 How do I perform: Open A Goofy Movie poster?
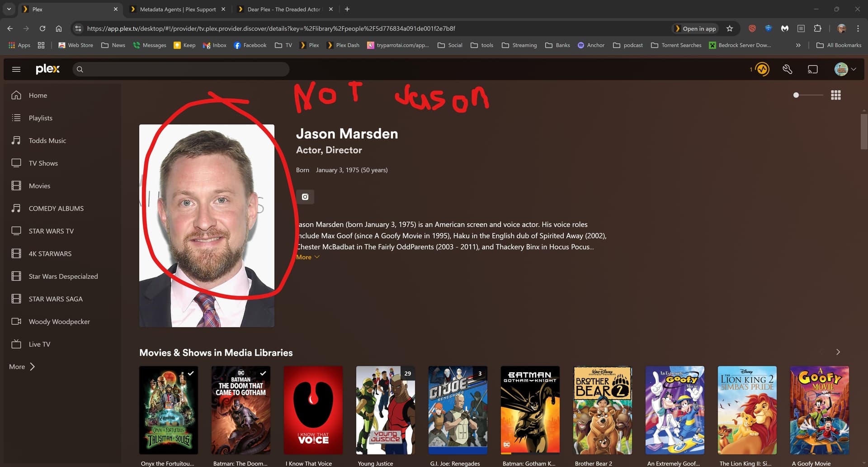[x=820, y=410]
